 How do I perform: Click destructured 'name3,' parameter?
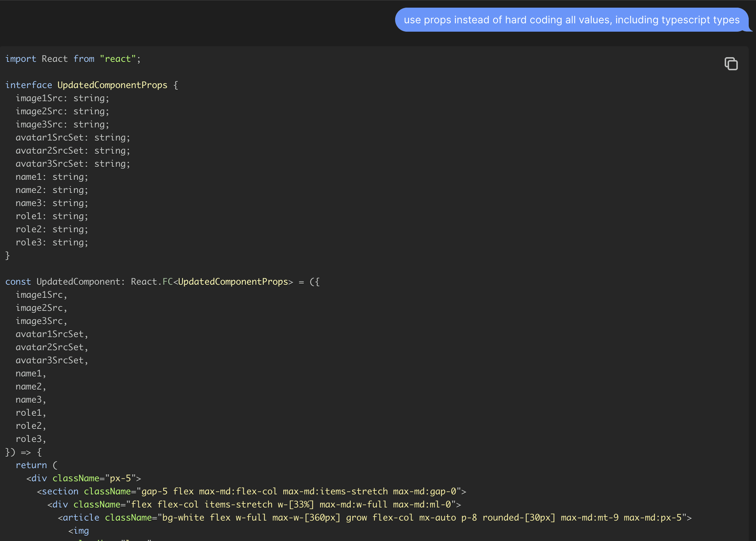(x=31, y=400)
